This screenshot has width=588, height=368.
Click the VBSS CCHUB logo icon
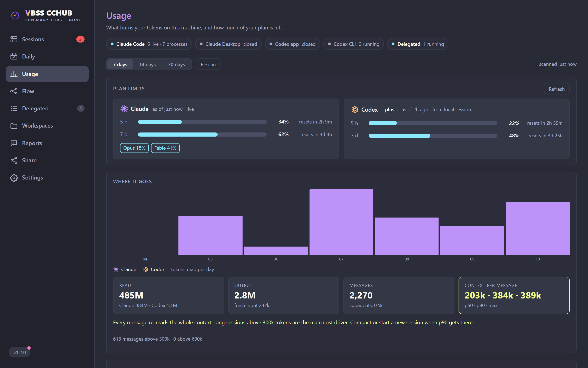tap(15, 16)
